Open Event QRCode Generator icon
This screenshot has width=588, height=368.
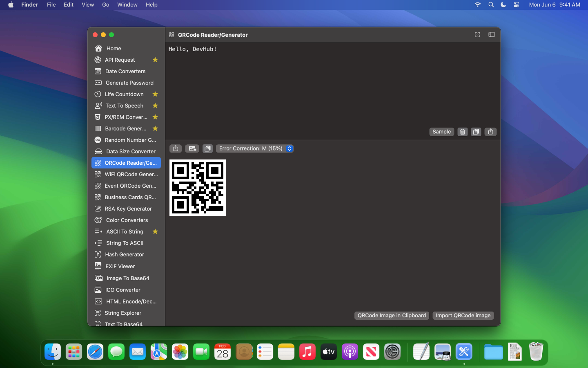click(x=98, y=186)
